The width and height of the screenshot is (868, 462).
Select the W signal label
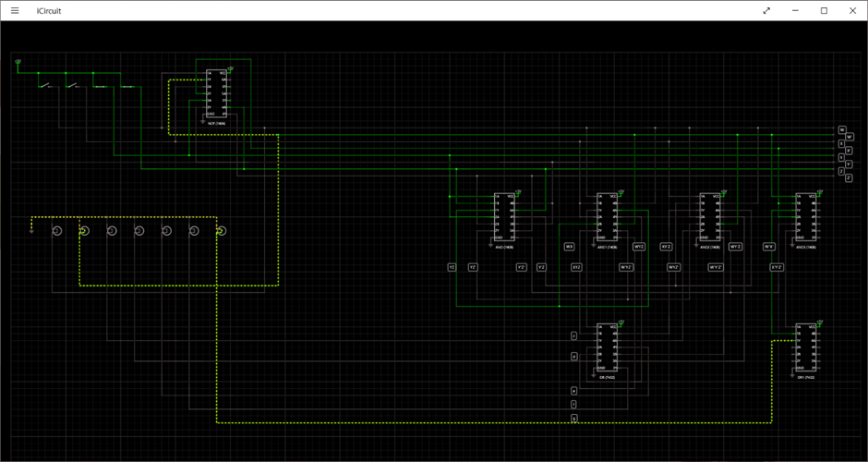click(842, 129)
